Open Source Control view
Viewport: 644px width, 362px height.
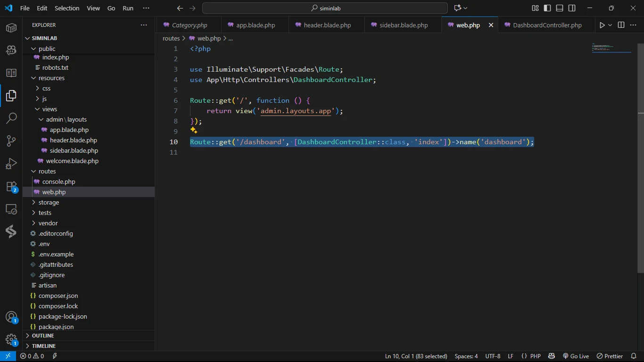click(x=11, y=141)
